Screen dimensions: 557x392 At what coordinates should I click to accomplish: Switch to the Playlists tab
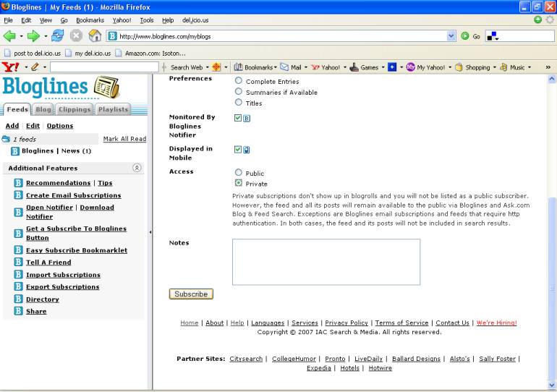[x=113, y=109]
